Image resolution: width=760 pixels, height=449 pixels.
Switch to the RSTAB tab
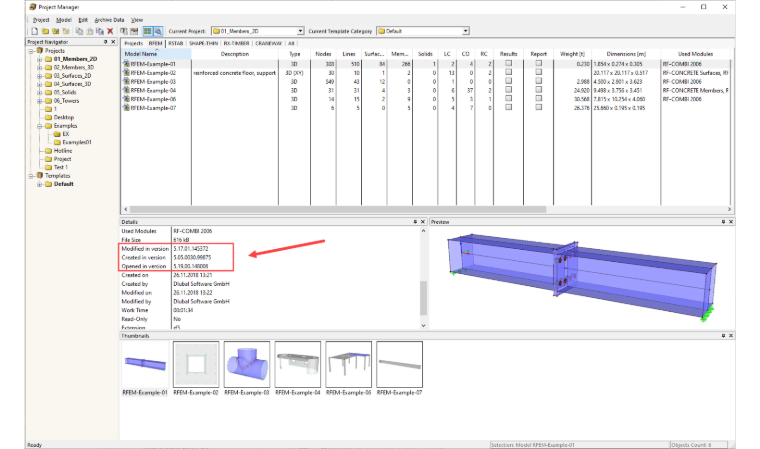click(x=175, y=43)
